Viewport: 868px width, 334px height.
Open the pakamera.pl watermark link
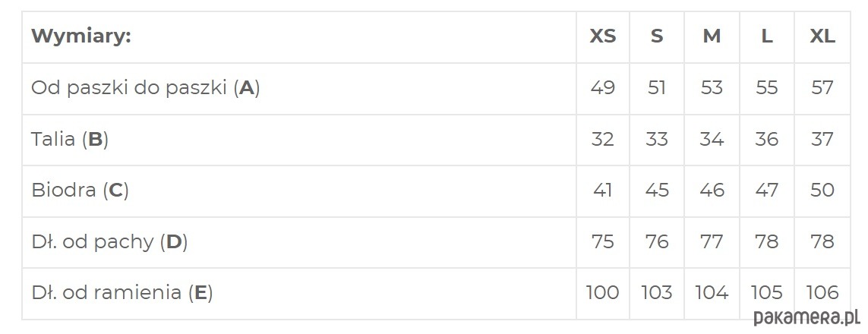click(808, 318)
